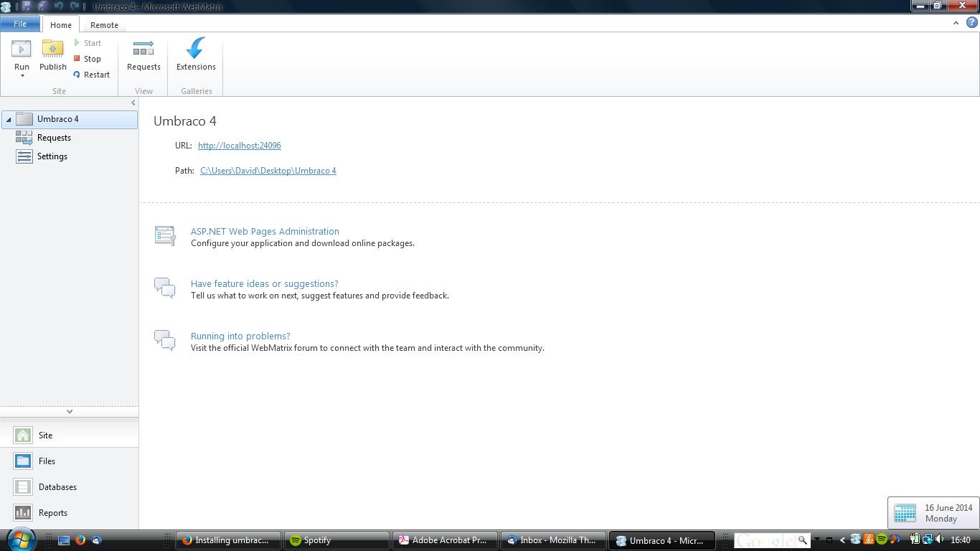Open WebMatrix help via question mark
The width and height of the screenshot is (980, 551).
click(x=973, y=23)
